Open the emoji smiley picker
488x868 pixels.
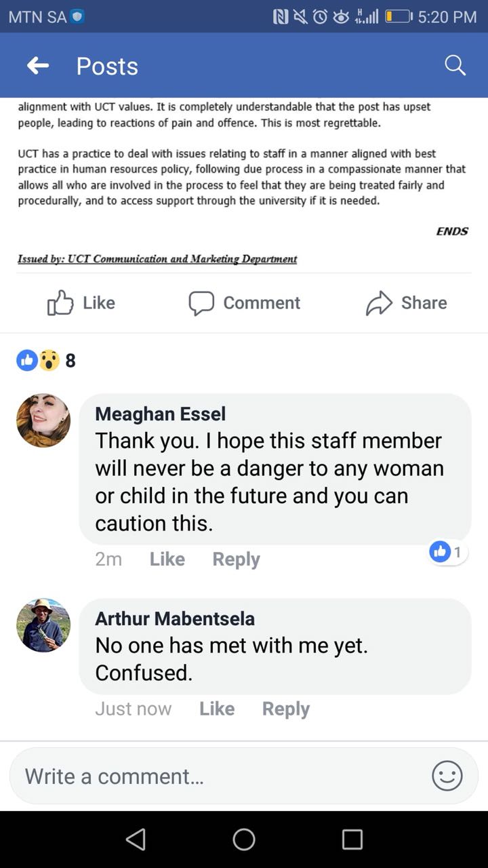point(447,776)
